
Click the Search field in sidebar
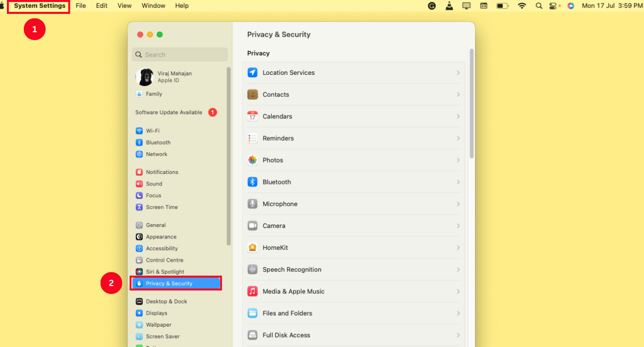point(180,55)
